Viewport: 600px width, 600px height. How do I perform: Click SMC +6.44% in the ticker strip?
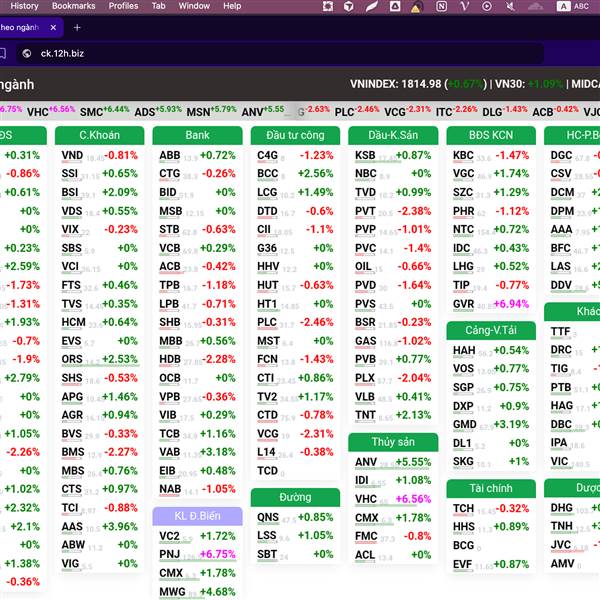104,111
